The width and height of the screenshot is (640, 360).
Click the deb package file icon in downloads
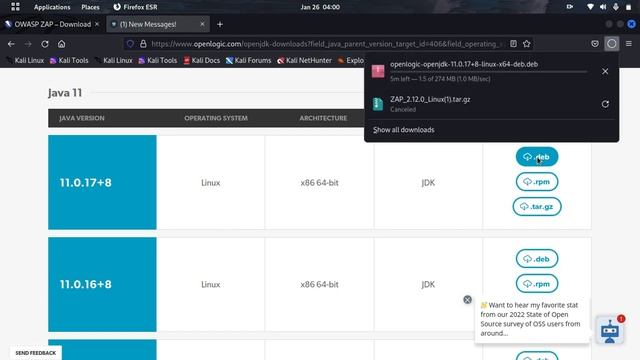coord(378,71)
